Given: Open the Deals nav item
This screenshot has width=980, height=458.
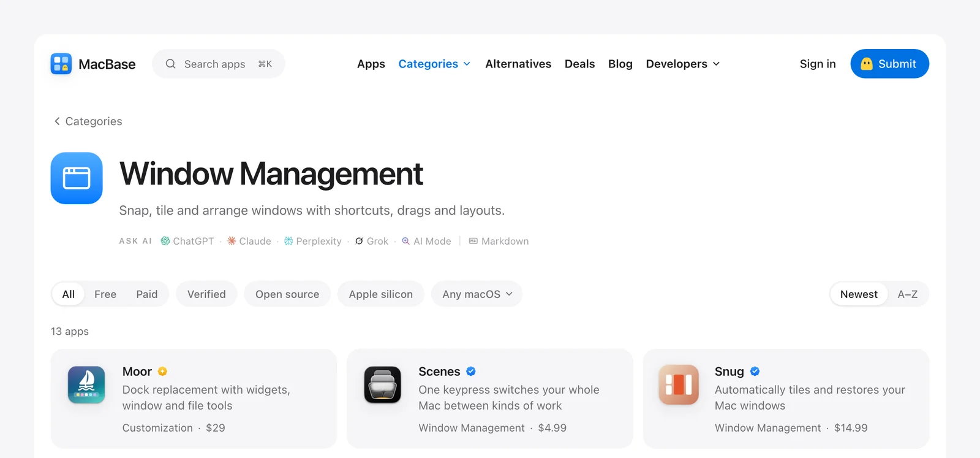Looking at the screenshot, I should (579, 64).
